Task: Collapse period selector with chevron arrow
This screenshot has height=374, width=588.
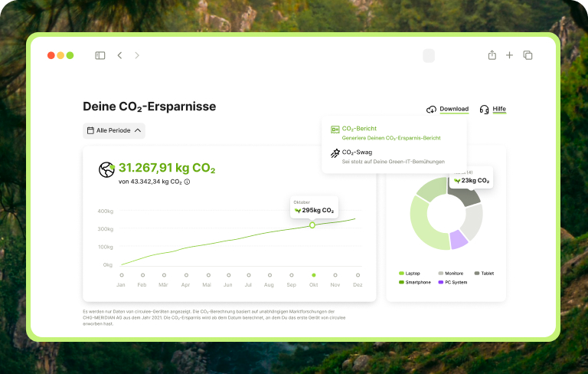Action: point(138,131)
